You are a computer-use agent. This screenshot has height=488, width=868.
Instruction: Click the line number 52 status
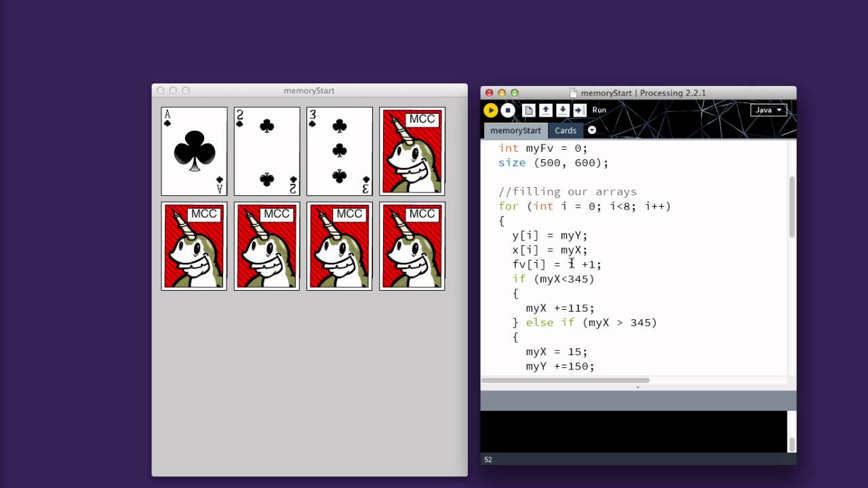pos(488,460)
